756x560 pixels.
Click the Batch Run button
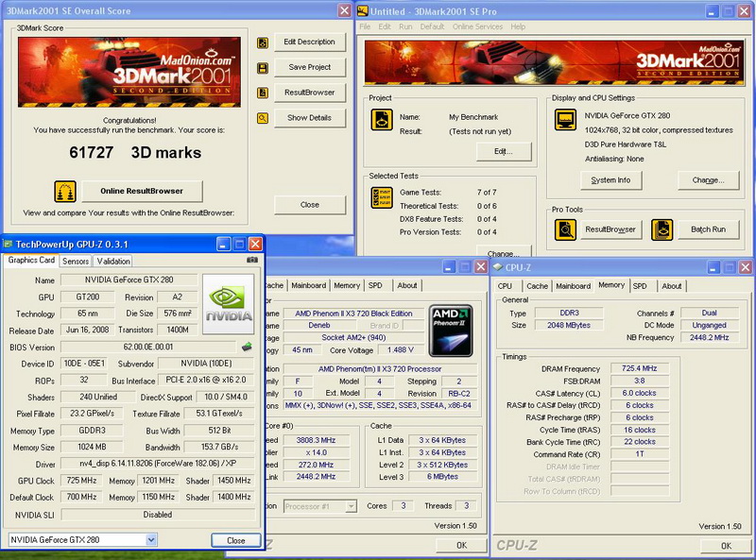pos(708,229)
